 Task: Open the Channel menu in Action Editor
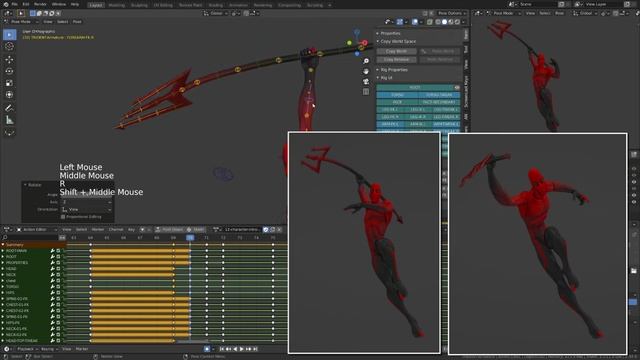116,229
